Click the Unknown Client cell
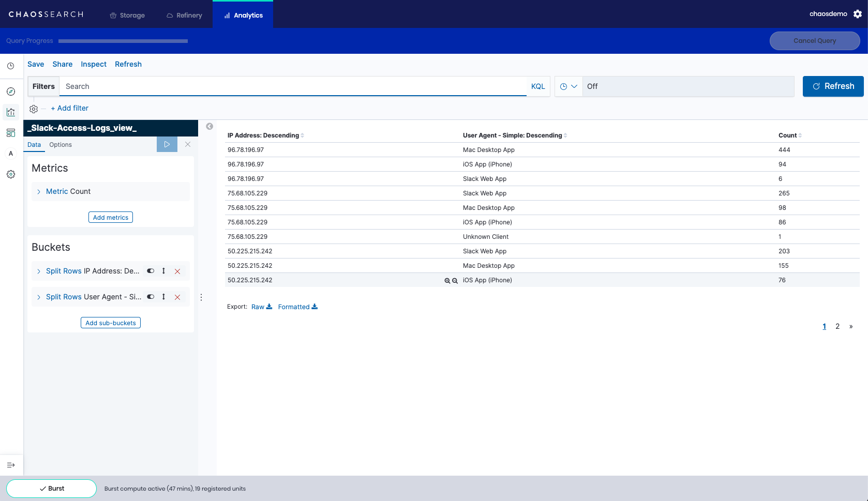The image size is (868, 501). [486, 237]
